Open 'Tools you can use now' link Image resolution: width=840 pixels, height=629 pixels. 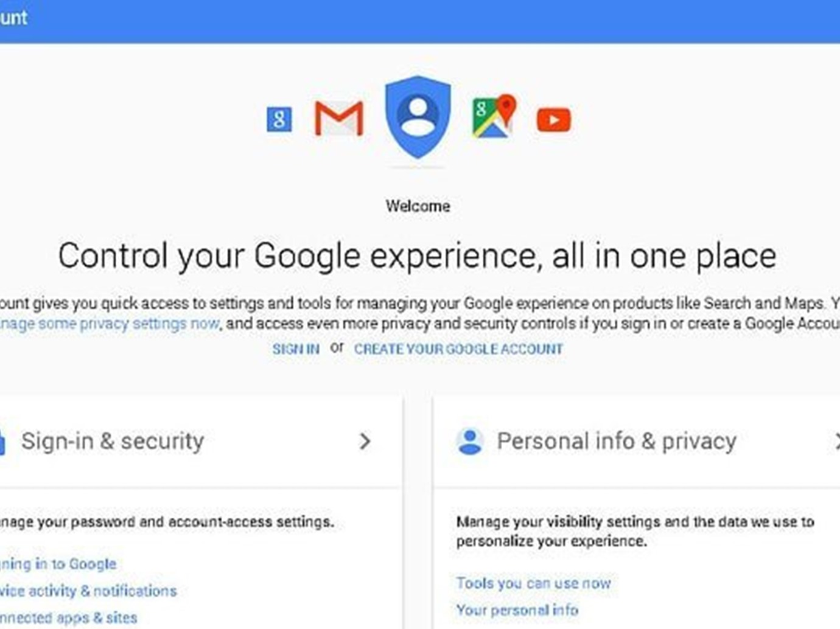pyautogui.click(x=533, y=583)
